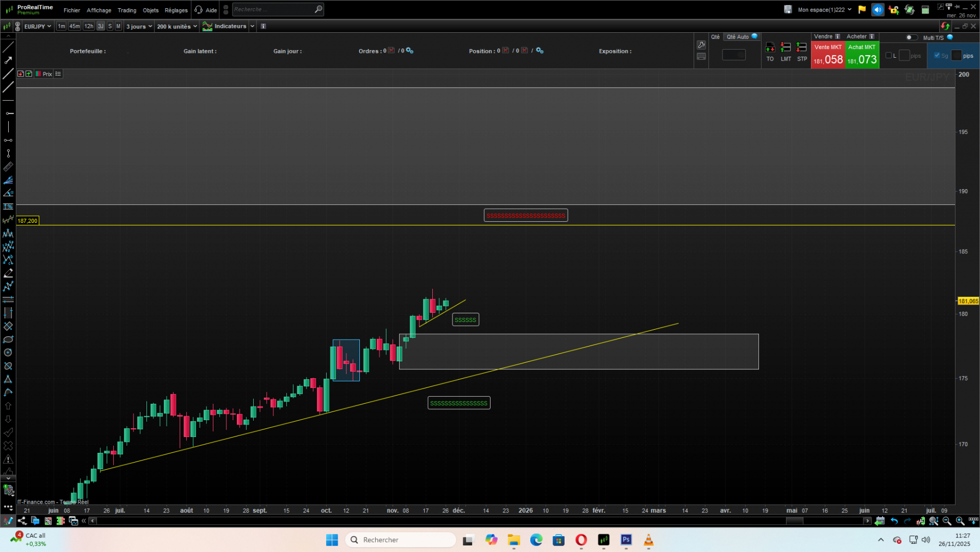Click the TO order type icon
The height and width of the screenshot is (552, 980).
pos(770,47)
